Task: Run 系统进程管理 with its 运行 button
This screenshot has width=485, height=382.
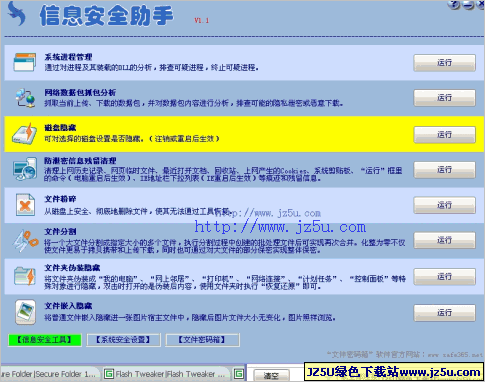Action: (444, 63)
